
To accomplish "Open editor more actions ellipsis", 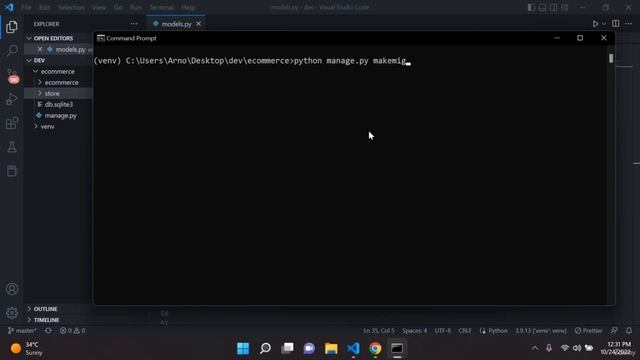I will tap(629, 24).
